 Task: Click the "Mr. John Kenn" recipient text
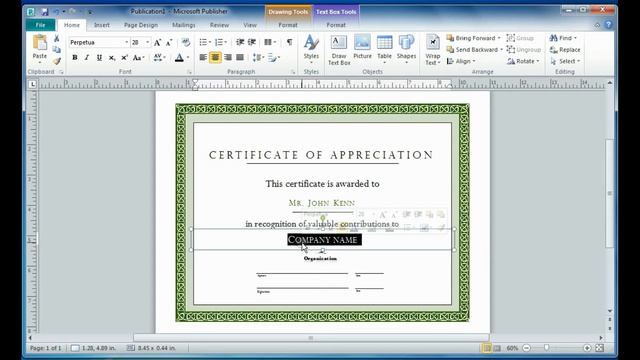pyautogui.click(x=322, y=203)
